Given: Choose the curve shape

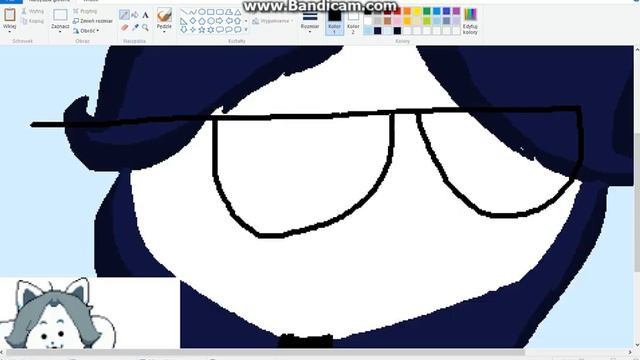Looking at the screenshot, I should (x=193, y=12).
